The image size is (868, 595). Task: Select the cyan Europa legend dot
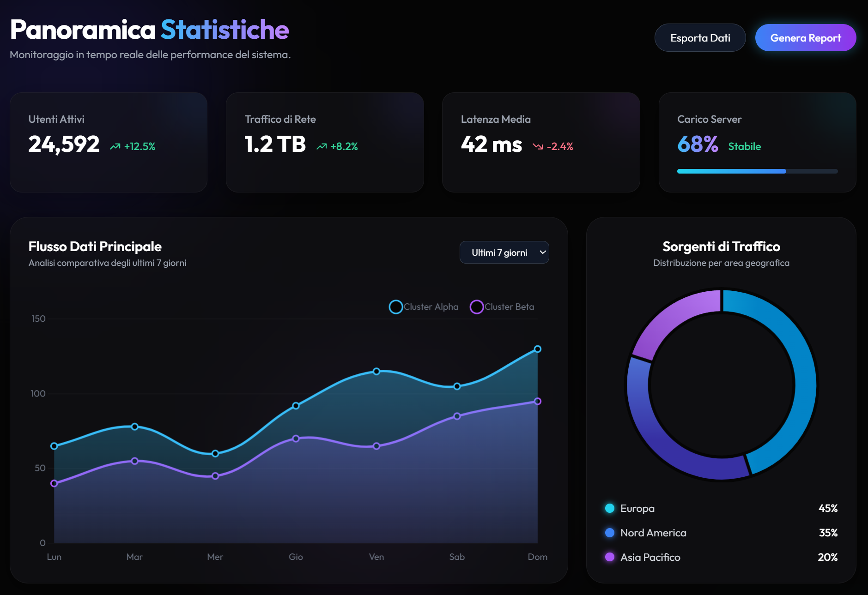[x=609, y=508]
